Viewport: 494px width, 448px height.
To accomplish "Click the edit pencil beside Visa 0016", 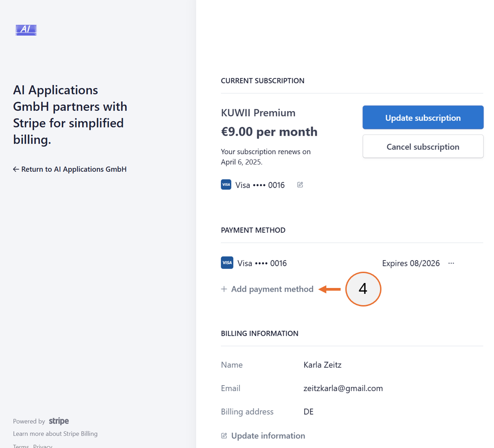I will [x=300, y=184].
